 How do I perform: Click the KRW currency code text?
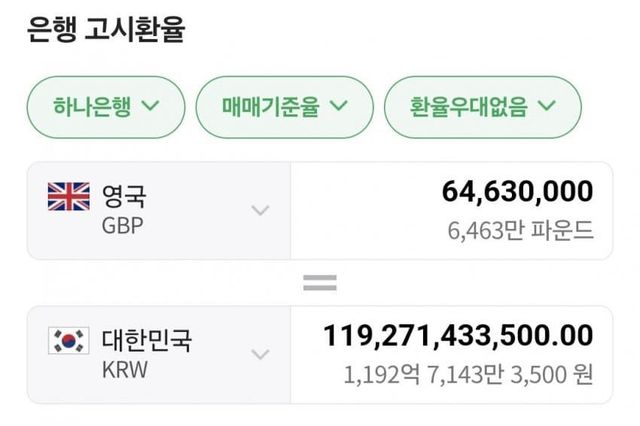124,368
